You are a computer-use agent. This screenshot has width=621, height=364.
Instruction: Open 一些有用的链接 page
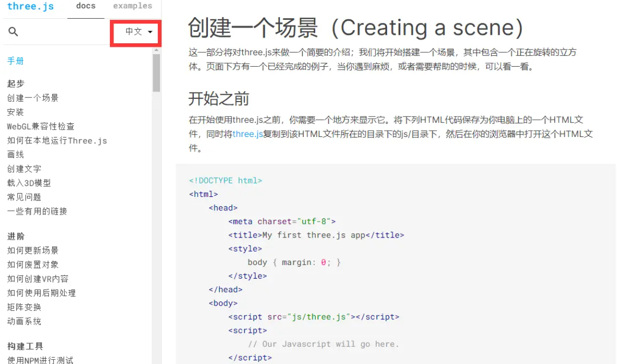pos(37,211)
